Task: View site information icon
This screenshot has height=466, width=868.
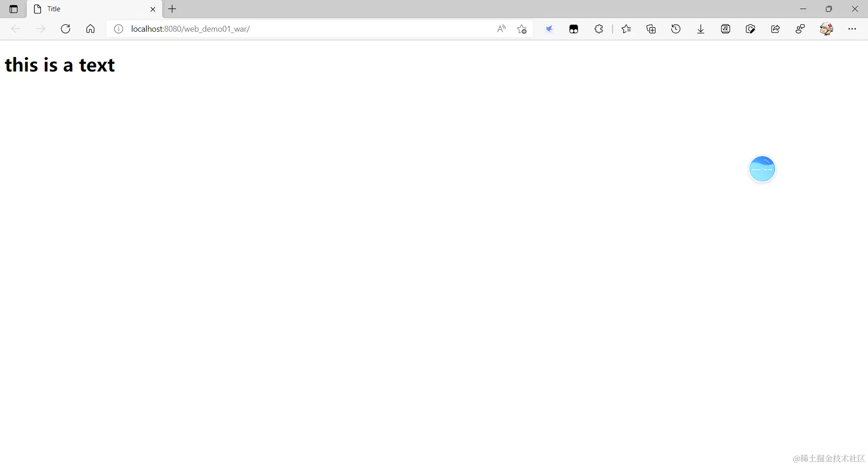Action: click(x=118, y=29)
